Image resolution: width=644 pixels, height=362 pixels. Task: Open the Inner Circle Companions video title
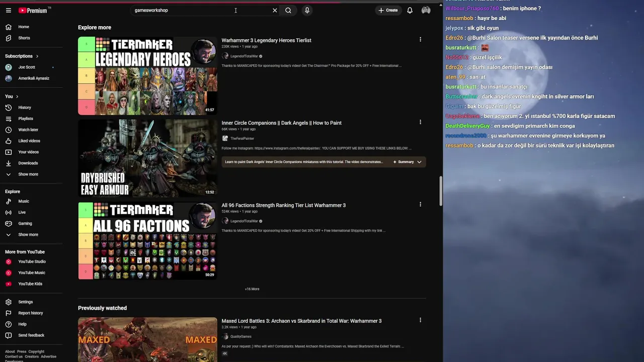281,123
